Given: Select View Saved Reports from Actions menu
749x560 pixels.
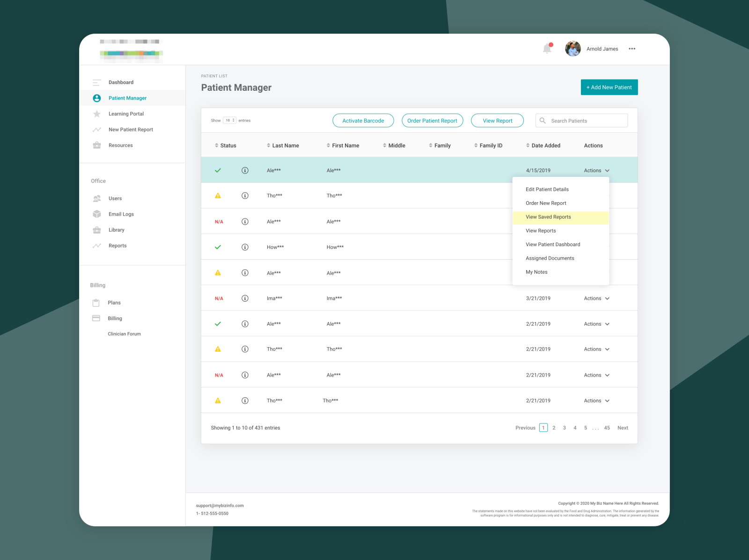Looking at the screenshot, I should [x=548, y=217].
